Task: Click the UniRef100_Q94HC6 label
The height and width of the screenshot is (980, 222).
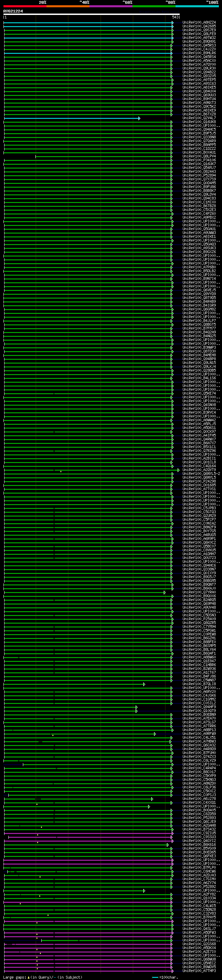Action: 199,565
